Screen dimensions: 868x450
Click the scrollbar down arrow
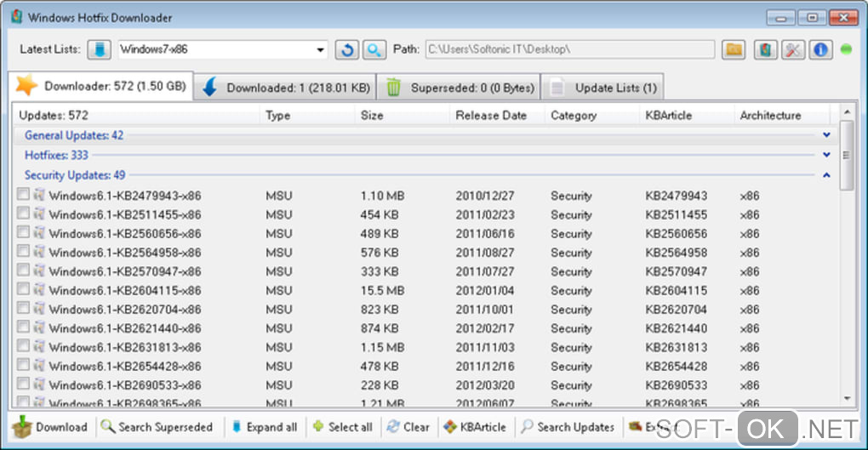(x=847, y=398)
